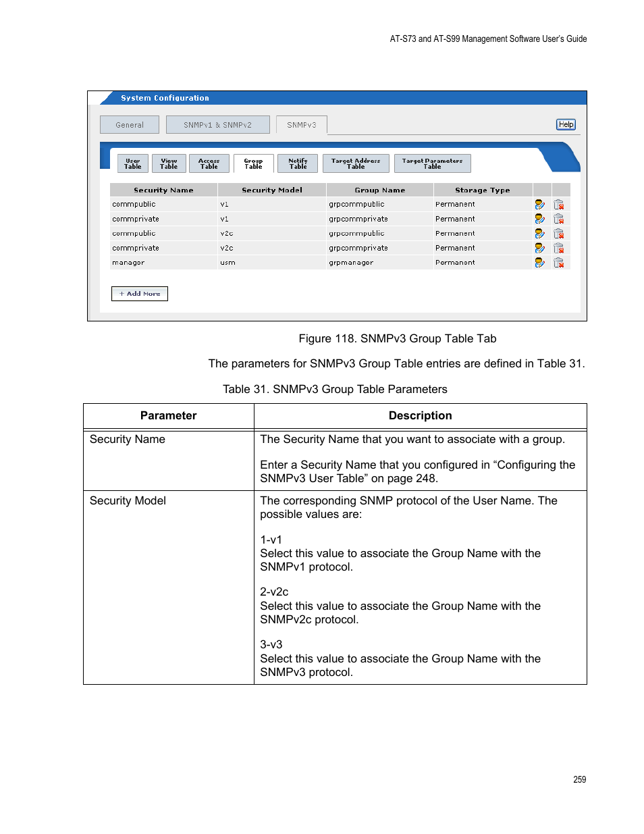Switch to the Notify Table sub-tab
The image size is (644, 834).
click(x=298, y=163)
